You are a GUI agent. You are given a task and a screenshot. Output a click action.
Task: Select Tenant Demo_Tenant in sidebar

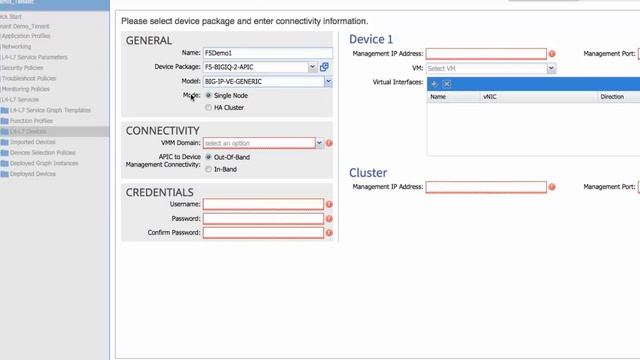(24, 27)
